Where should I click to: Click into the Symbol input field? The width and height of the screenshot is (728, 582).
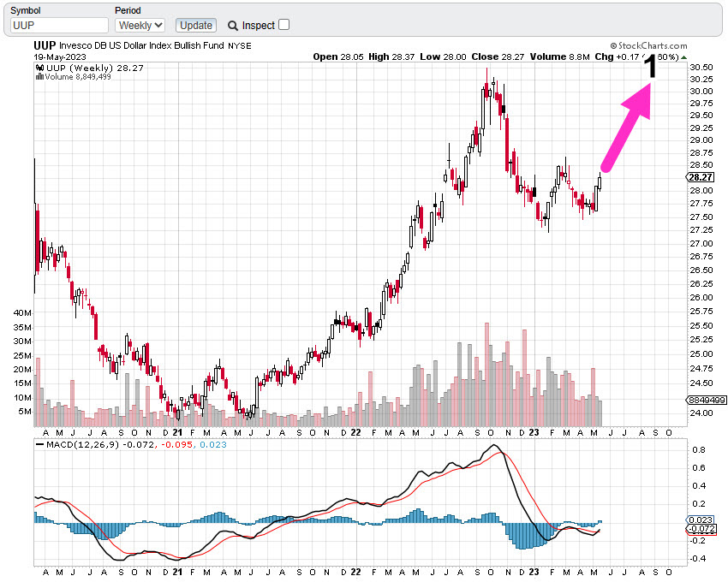tap(59, 26)
